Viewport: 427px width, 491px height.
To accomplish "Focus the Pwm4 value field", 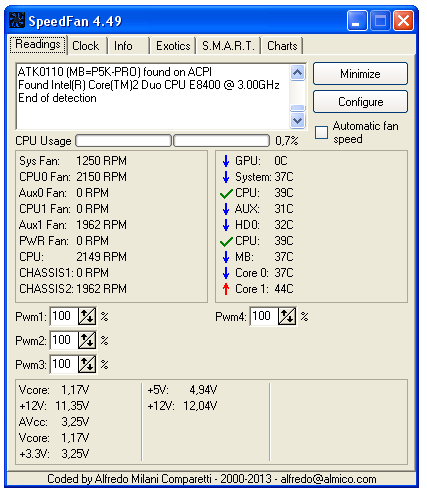I will tap(264, 316).
